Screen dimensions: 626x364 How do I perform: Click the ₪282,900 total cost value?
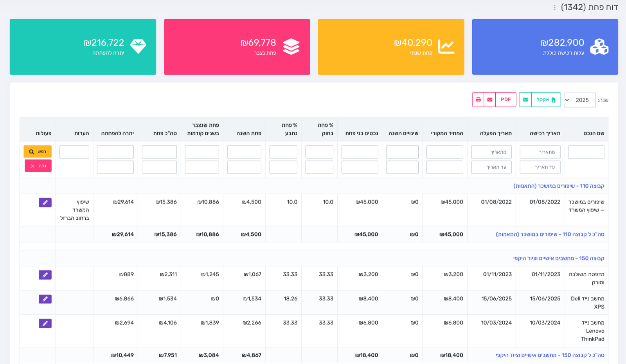pyautogui.click(x=562, y=43)
